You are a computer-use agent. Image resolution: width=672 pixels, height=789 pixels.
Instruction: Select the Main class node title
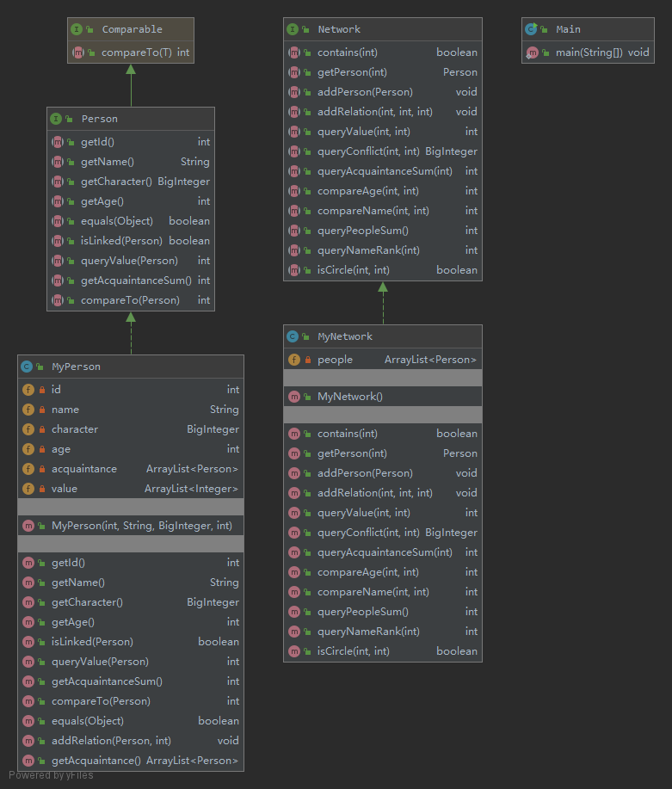568,29
